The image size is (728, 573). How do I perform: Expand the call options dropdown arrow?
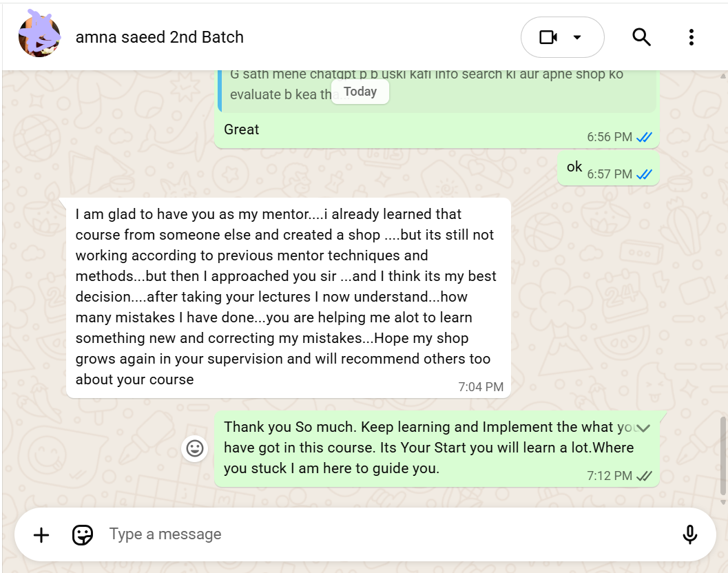(578, 37)
